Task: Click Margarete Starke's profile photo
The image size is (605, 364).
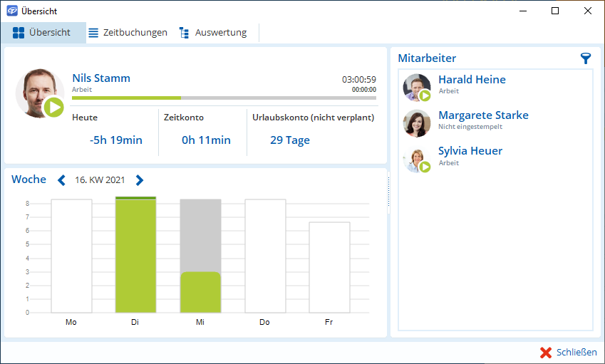Action: point(416,123)
